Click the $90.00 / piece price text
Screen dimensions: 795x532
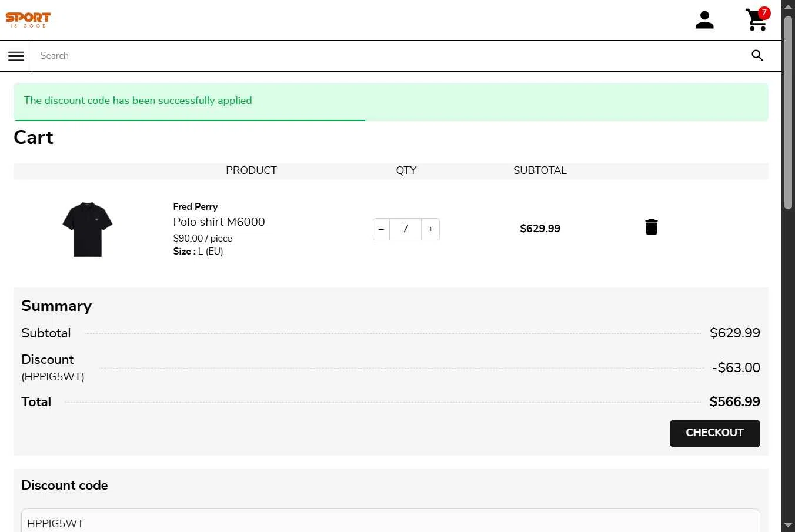point(202,238)
